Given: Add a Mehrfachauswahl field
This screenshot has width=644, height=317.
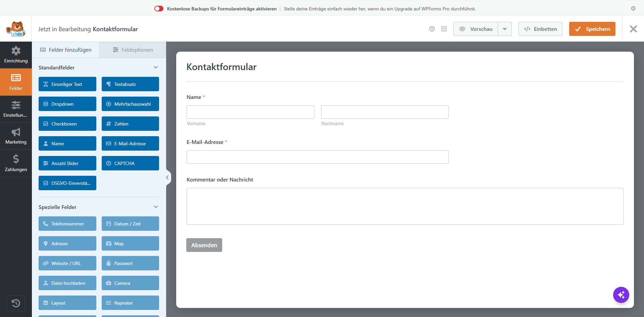Looking at the screenshot, I should [x=130, y=104].
